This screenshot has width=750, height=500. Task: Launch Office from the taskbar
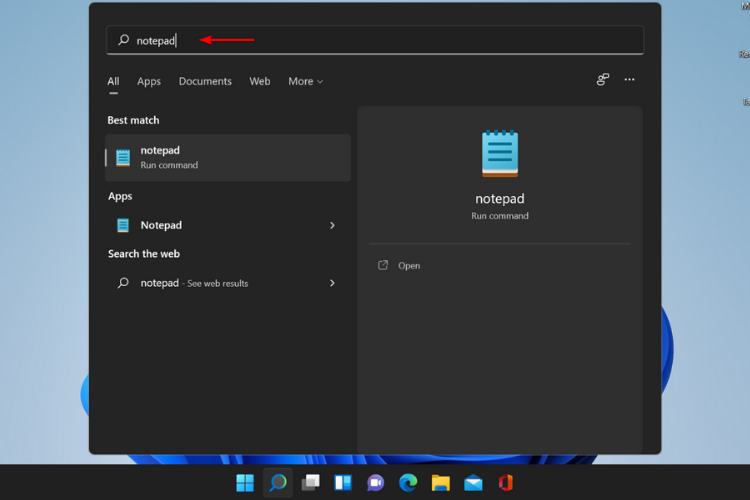pyautogui.click(x=505, y=483)
